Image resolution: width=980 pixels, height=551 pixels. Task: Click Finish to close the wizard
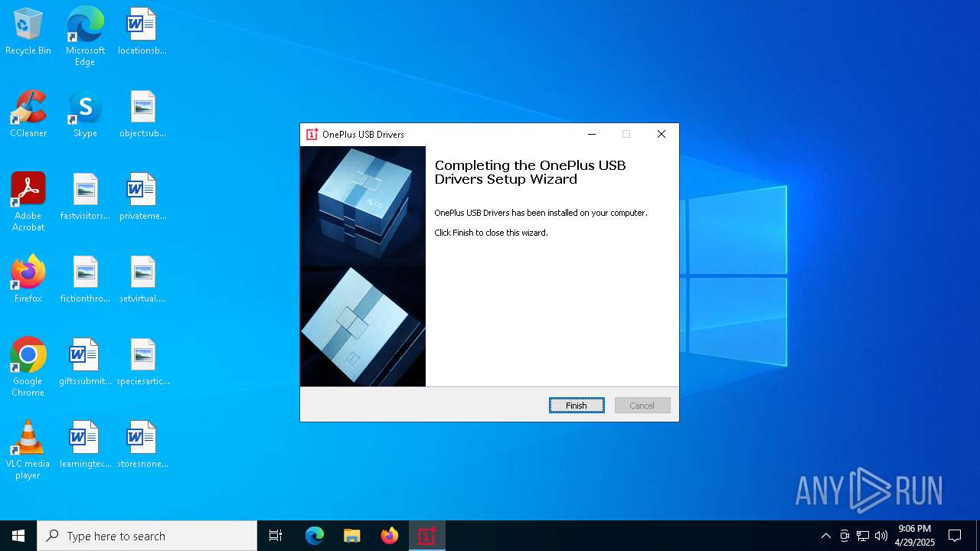point(577,406)
